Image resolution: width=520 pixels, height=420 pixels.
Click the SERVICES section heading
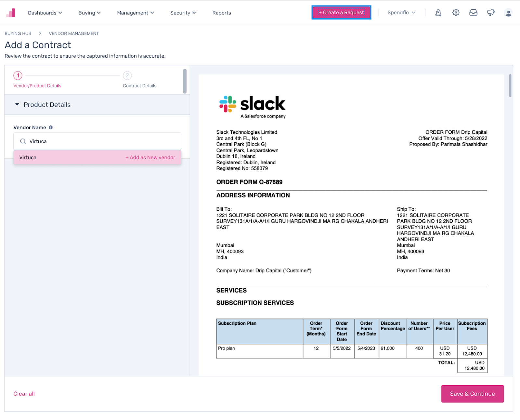click(x=231, y=290)
